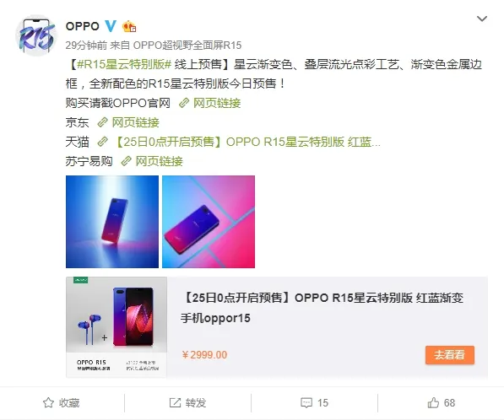Click the crown membership badge icon
The height and width of the screenshot is (420, 504).
tap(129, 26)
